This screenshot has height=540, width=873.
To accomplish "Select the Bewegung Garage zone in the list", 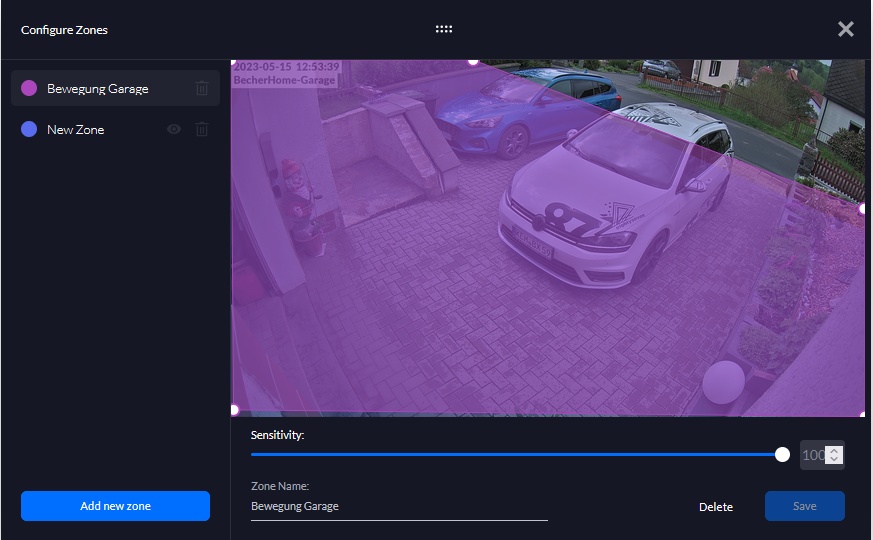I will point(98,88).
